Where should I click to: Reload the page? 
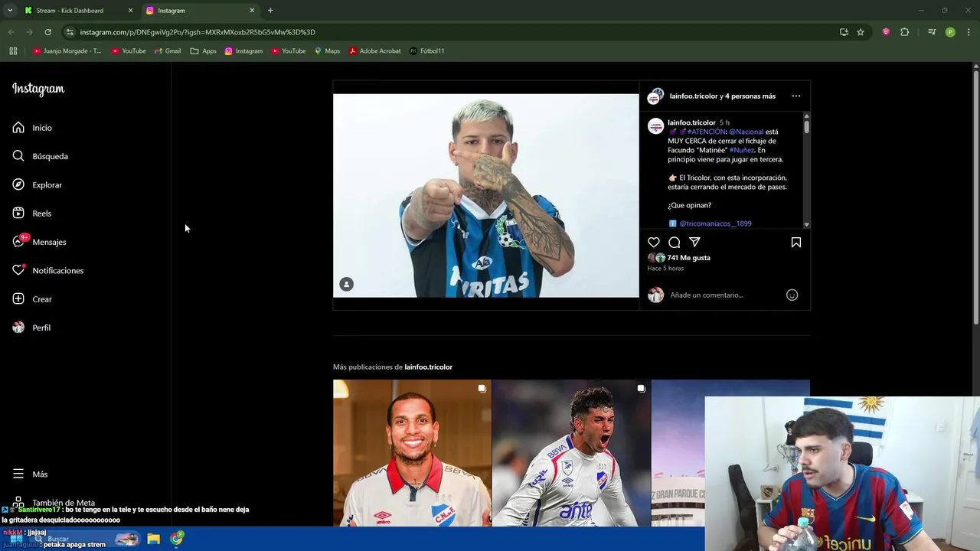47,32
